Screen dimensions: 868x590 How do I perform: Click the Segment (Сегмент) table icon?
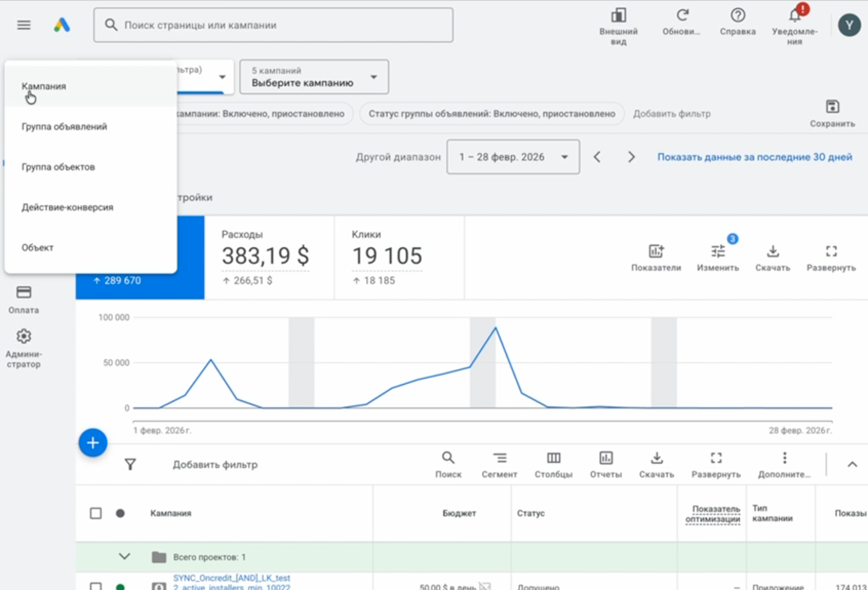[x=499, y=458]
